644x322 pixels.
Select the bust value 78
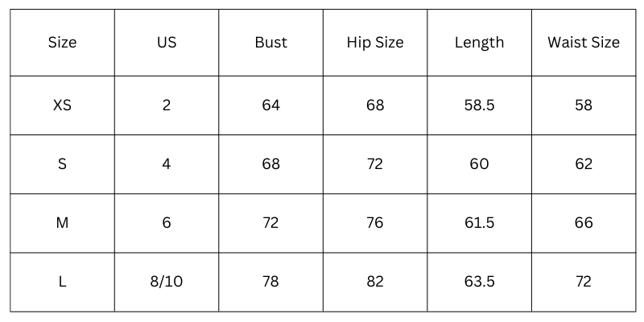click(x=270, y=282)
